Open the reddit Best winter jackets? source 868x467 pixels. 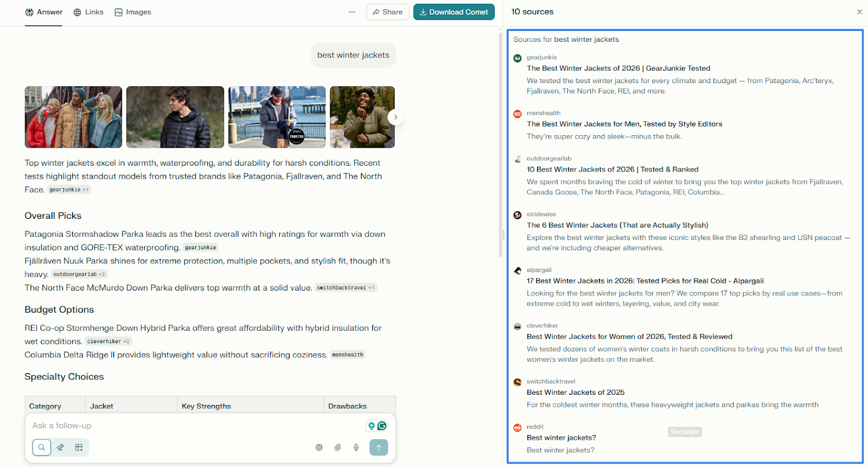561,438
